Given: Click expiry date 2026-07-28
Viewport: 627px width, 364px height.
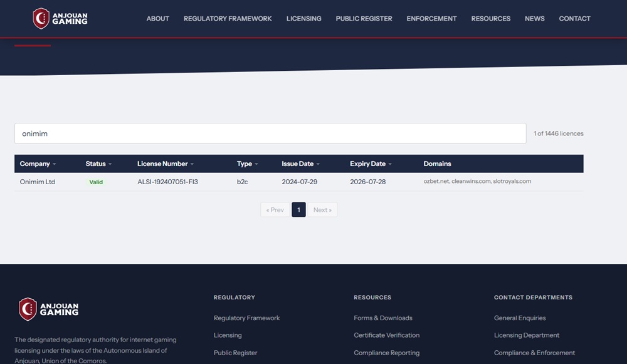Looking at the screenshot, I should pyautogui.click(x=368, y=182).
